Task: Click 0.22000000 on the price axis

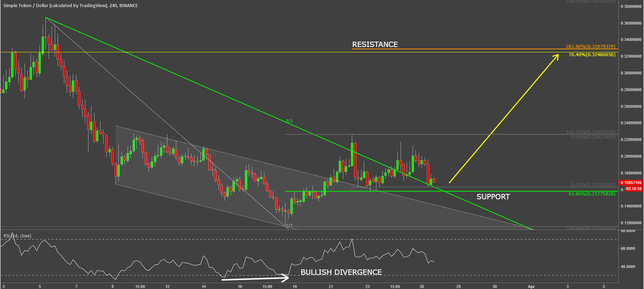Action: pyautogui.click(x=631, y=140)
